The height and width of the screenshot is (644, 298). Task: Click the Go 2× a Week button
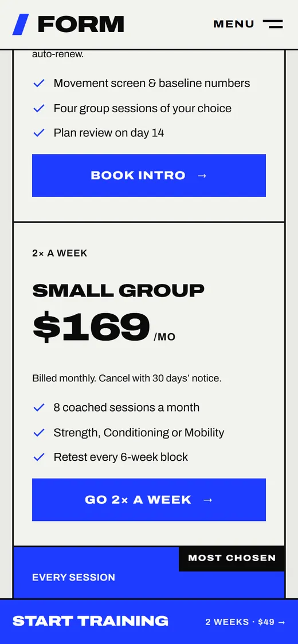click(x=149, y=500)
